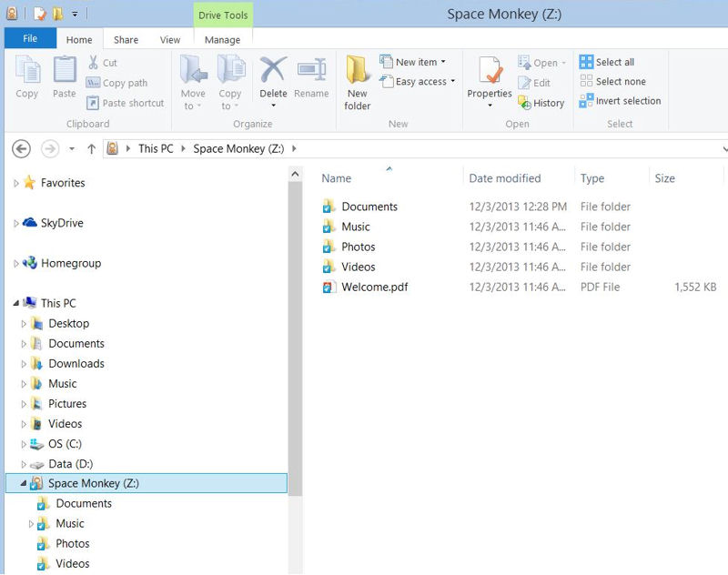Screen dimensions: 728x575
Task: Open the Customize Quick Access Toolbar dropdown
Action: pyautogui.click(x=75, y=15)
